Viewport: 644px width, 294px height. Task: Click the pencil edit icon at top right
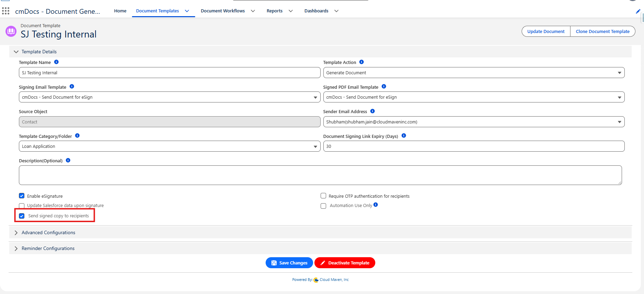(638, 11)
